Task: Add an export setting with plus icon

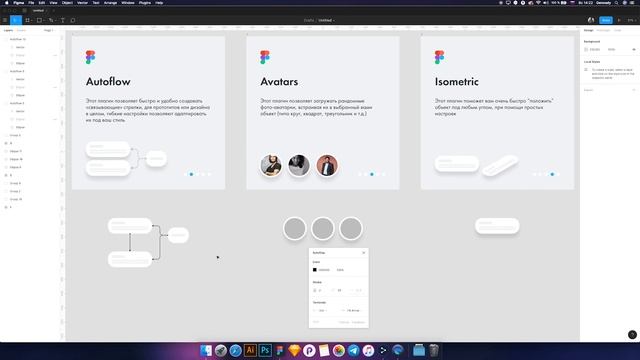Action: tap(634, 90)
